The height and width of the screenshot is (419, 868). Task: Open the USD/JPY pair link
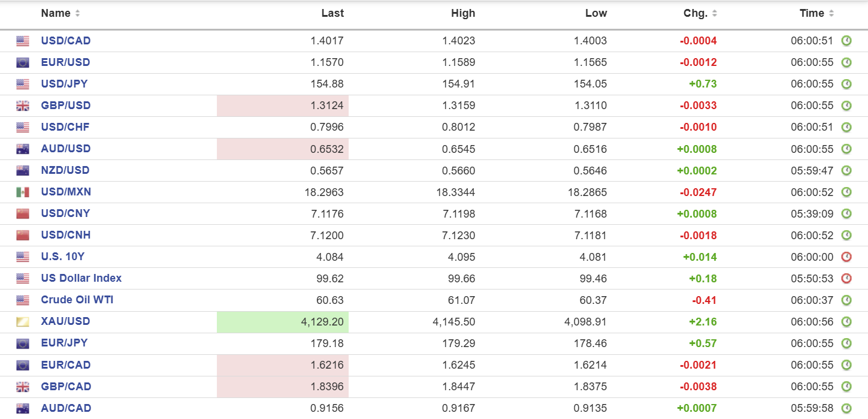click(64, 84)
